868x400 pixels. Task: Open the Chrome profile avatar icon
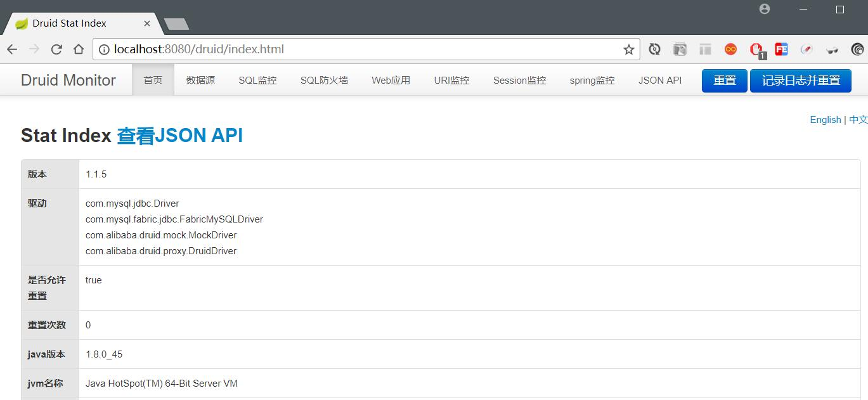click(x=765, y=9)
